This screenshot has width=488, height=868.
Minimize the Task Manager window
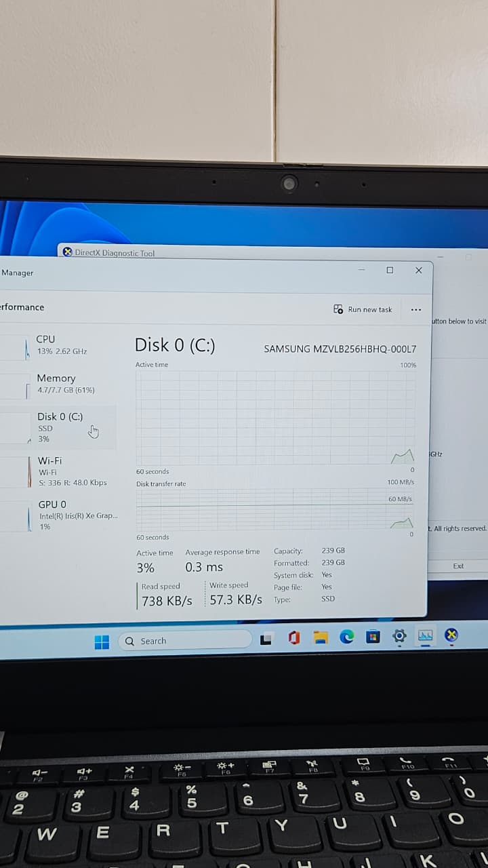(x=361, y=270)
